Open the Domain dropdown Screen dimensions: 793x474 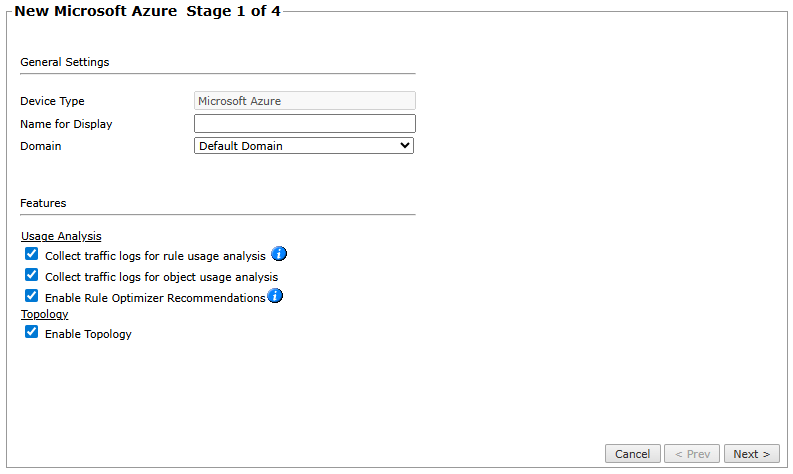point(304,146)
